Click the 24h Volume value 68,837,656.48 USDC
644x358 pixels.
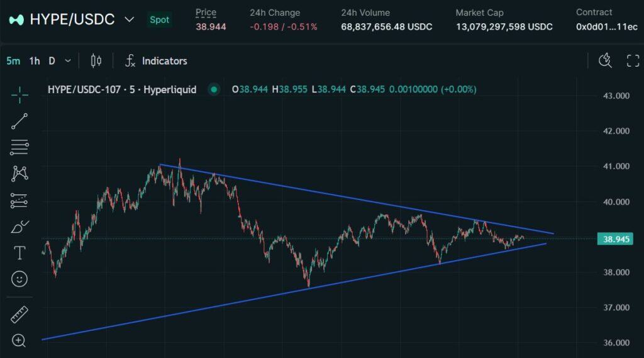[x=387, y=26]
